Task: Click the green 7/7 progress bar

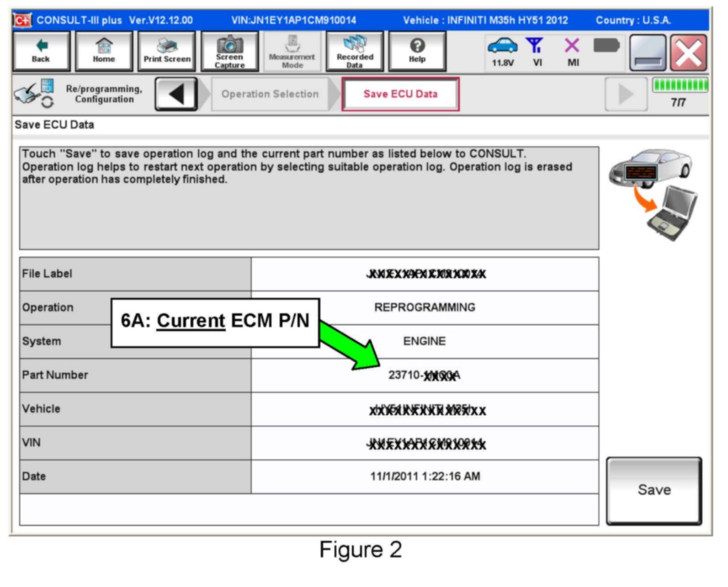Action: (680, 86)
